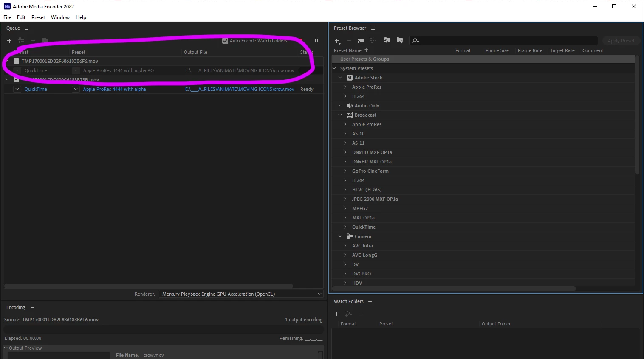Click the Audio Only speaker icon
This screenshot has width=644, height=359.
(350, 106)
